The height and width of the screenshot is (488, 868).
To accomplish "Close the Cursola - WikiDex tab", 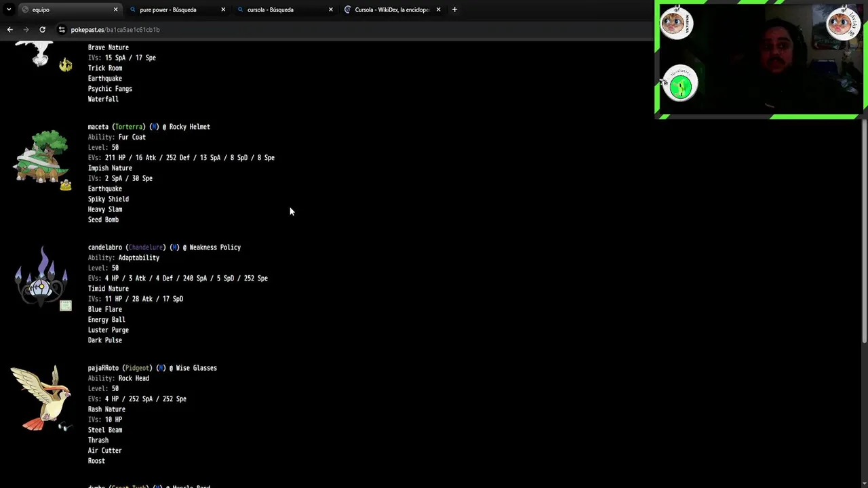I will pyautogui.click(x=438, y=9).
